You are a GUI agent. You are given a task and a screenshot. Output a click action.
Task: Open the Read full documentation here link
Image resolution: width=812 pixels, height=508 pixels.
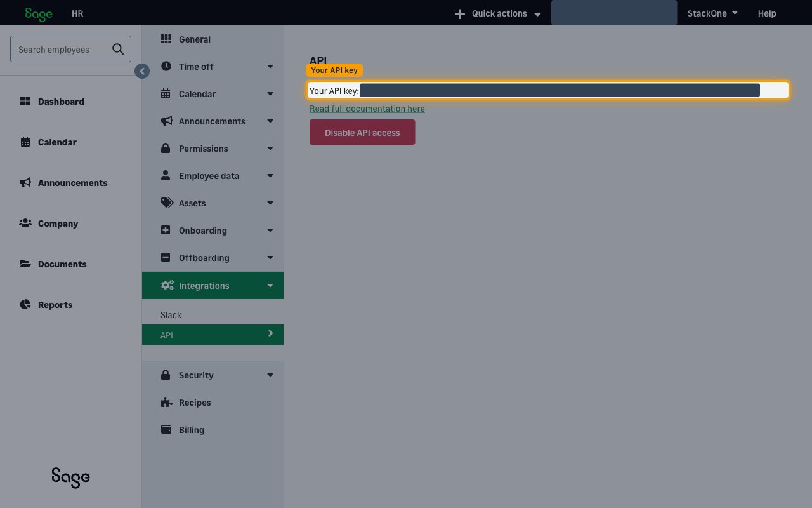point(367,109)
